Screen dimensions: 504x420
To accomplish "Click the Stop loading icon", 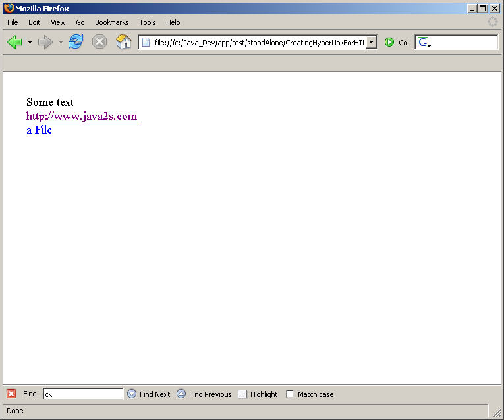I will tap(99, 42).
